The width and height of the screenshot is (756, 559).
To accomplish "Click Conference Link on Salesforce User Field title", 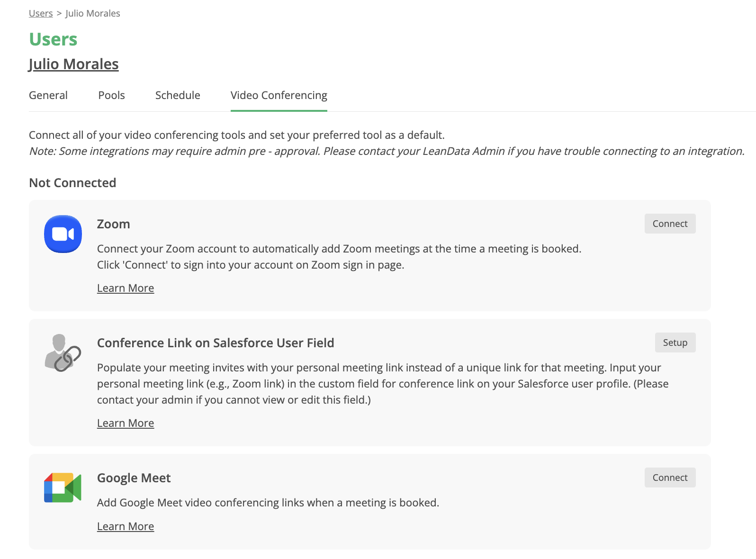I will 216,343.
